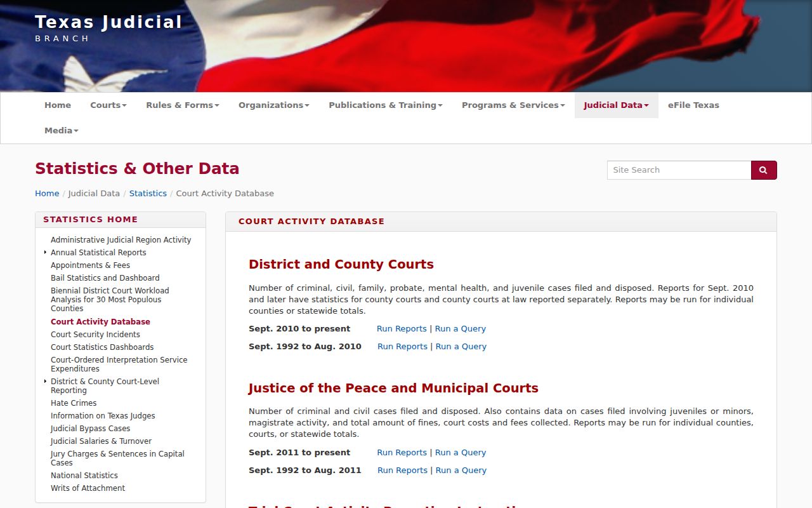This screenshot has height=508, width=812.
Task: Expand District & County Court-Level Reporting arrow
Action: [x=45, y=381]
